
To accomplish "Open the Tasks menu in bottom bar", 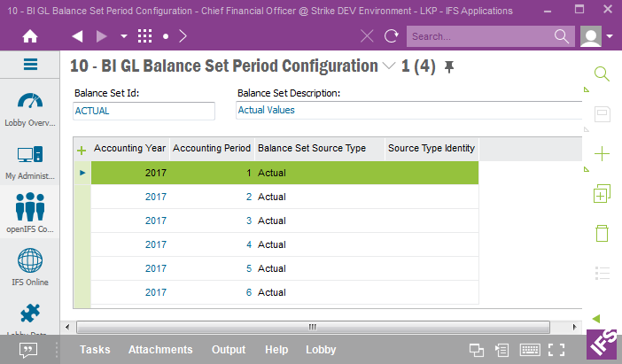I will (x=95, y=350).
